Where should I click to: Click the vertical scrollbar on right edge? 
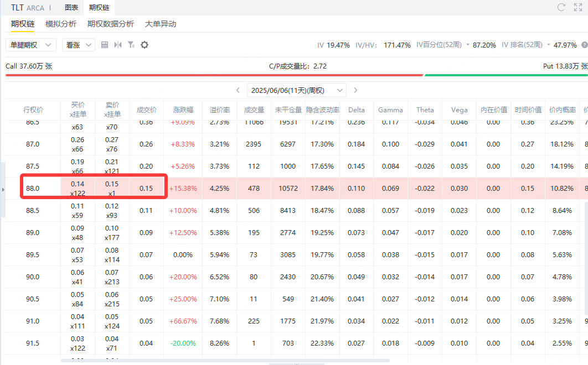pyautogui.click(x=586, y=259)
